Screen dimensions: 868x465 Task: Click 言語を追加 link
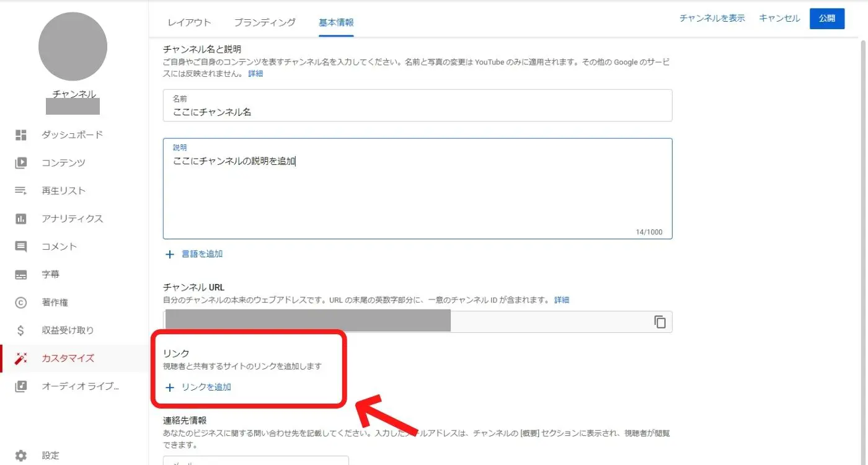pos(202,254)
